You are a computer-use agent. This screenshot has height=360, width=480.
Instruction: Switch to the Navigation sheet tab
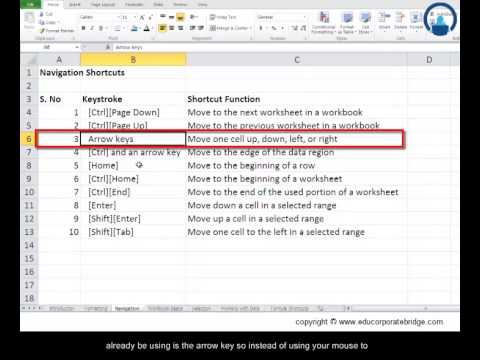point(127,309)
